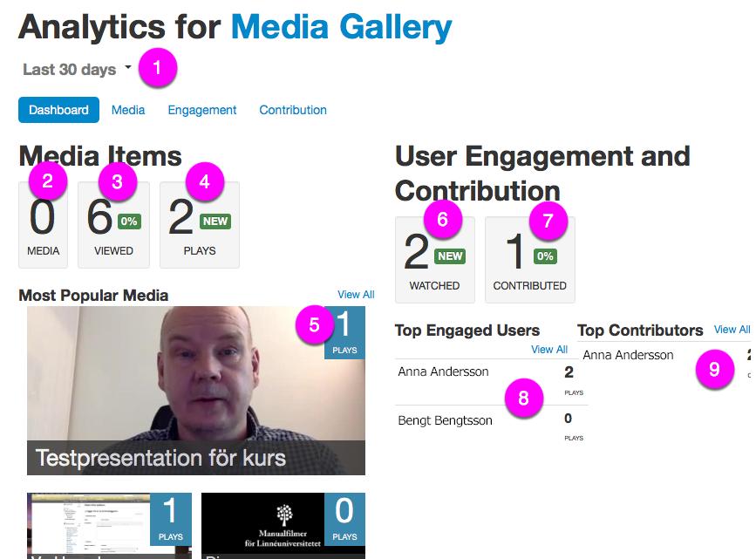
Task: Select the Dashboard tab
Action: coord(58,110)
